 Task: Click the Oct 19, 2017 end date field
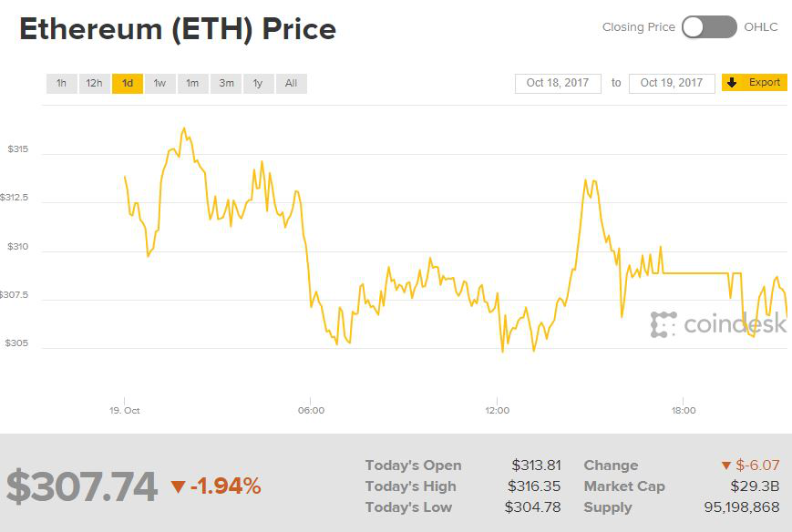coord(672,83)
